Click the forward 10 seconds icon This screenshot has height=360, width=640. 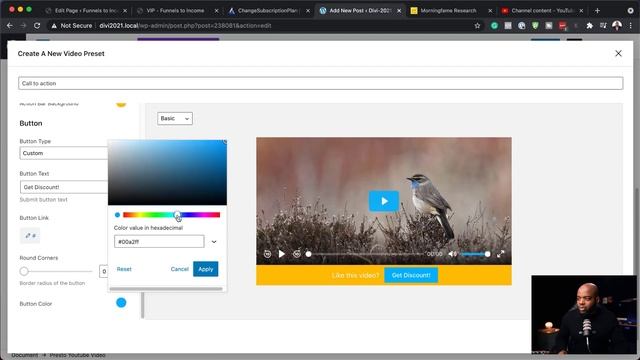tap(297, 254)
